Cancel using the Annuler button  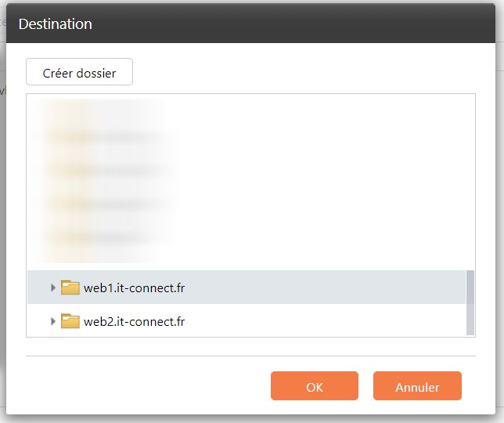tap(417, 386)
